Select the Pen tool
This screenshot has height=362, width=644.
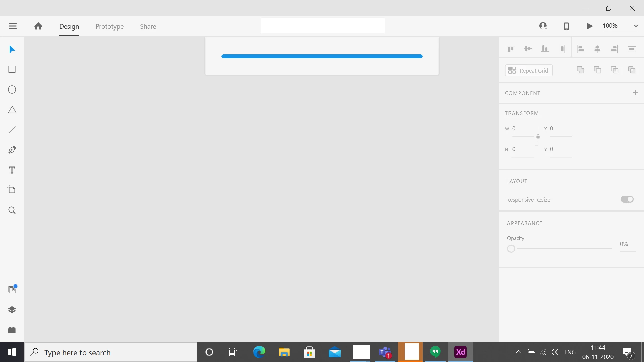tap(12, 150)
